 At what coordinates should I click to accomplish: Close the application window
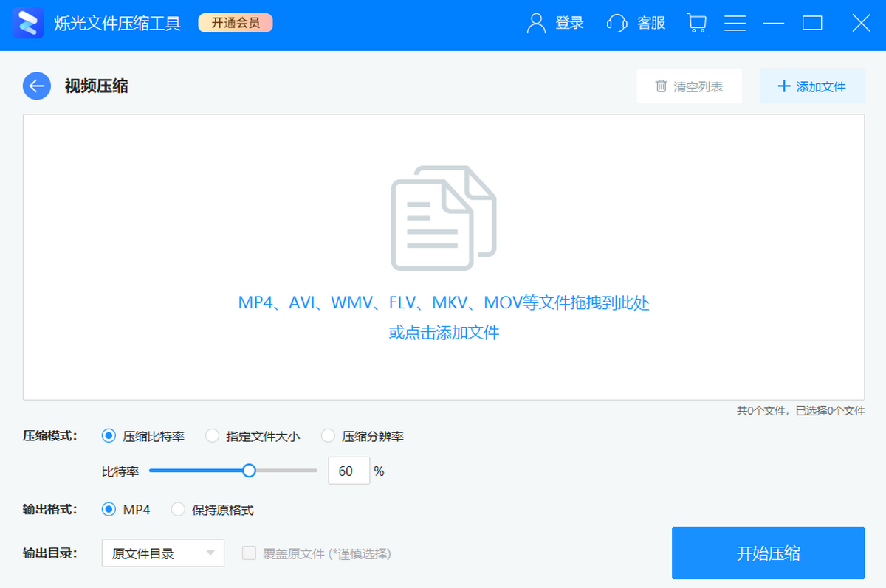861,23
